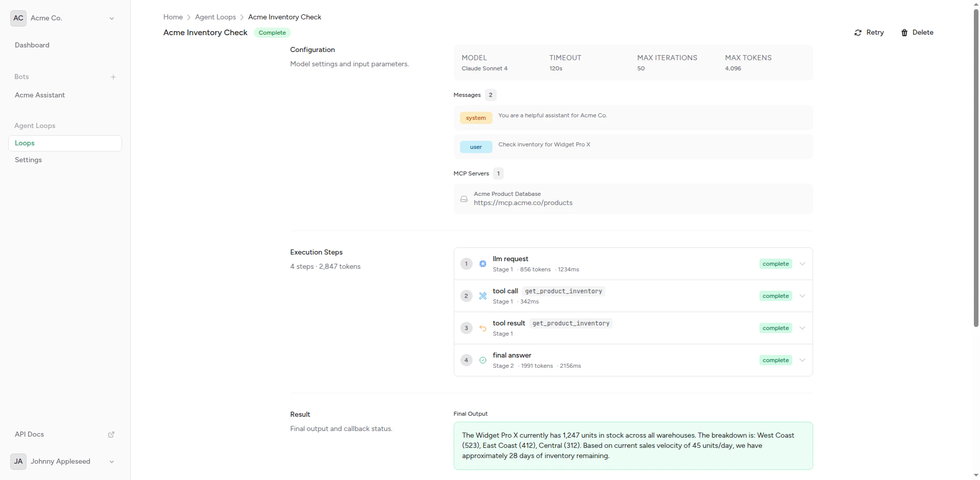Click the step number 2 badge
Image resolution: width=980 pixels, height=480 pixels.
pos(466,296)
